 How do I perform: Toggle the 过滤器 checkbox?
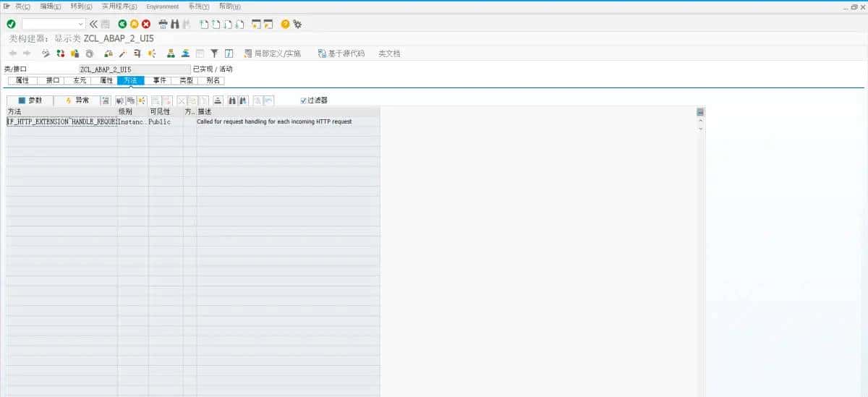pos(304,101)
